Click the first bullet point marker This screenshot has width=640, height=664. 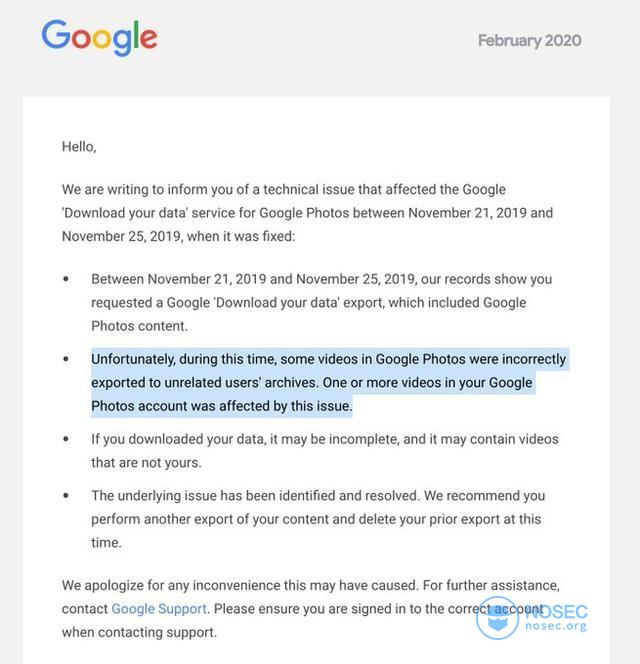66,279
